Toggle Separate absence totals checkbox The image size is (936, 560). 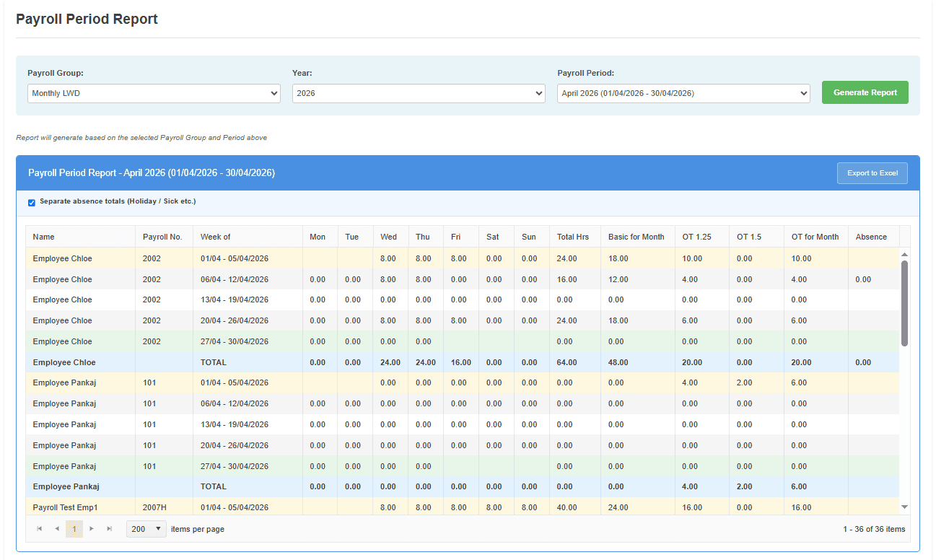tap(32, 203)
